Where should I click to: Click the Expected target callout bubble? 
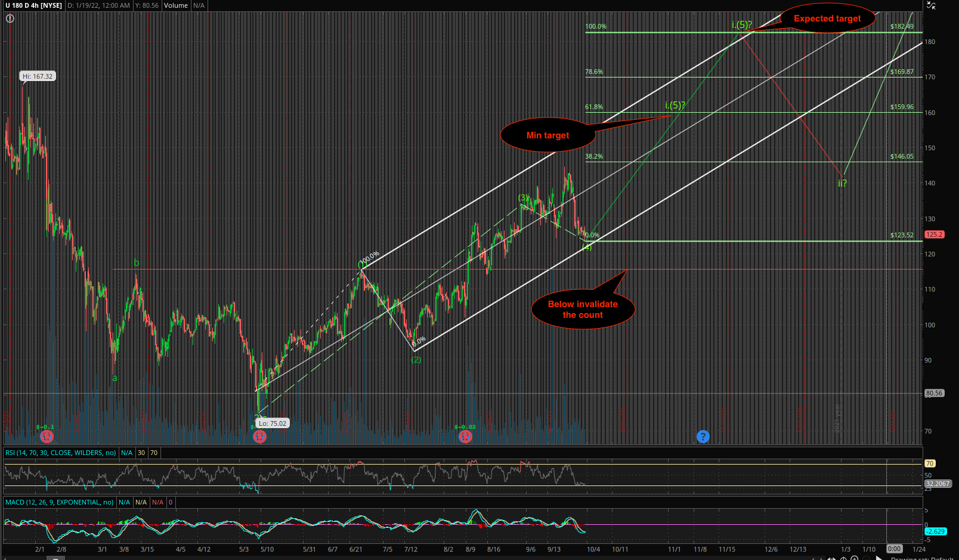click(827, 18)
